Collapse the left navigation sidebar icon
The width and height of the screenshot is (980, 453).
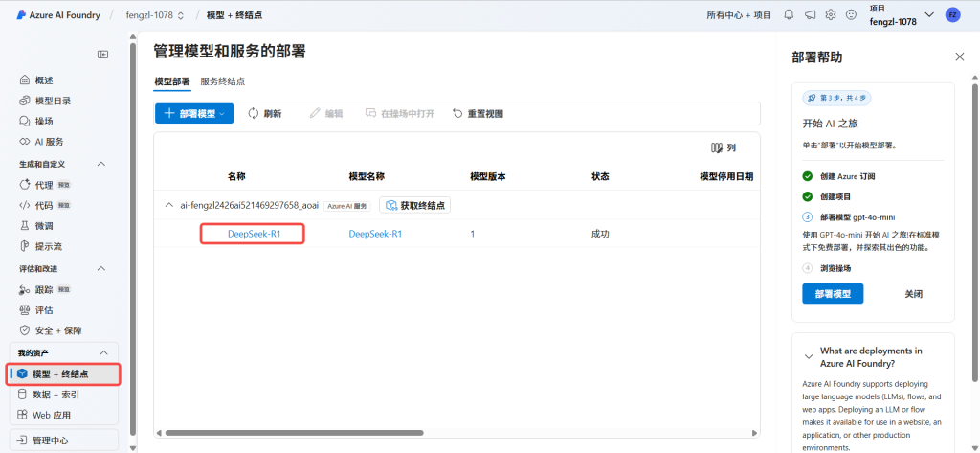[x=103, y=55]
